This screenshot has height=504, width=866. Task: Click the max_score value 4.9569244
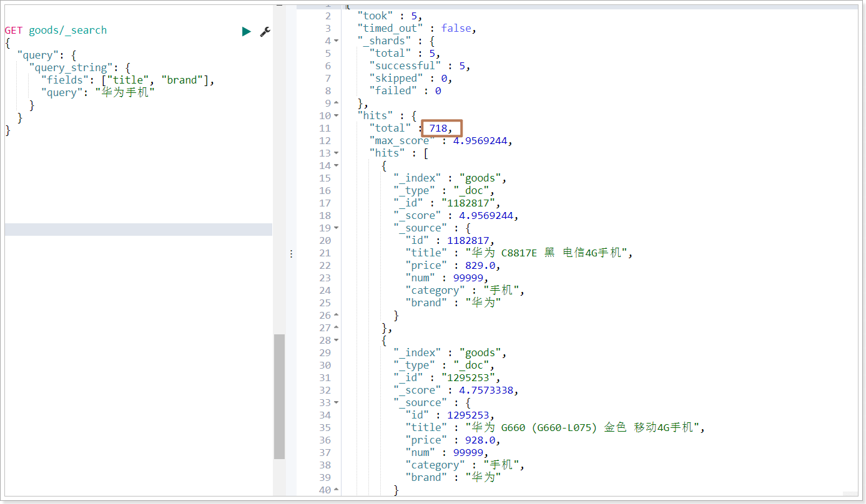(x=483, y=140)
